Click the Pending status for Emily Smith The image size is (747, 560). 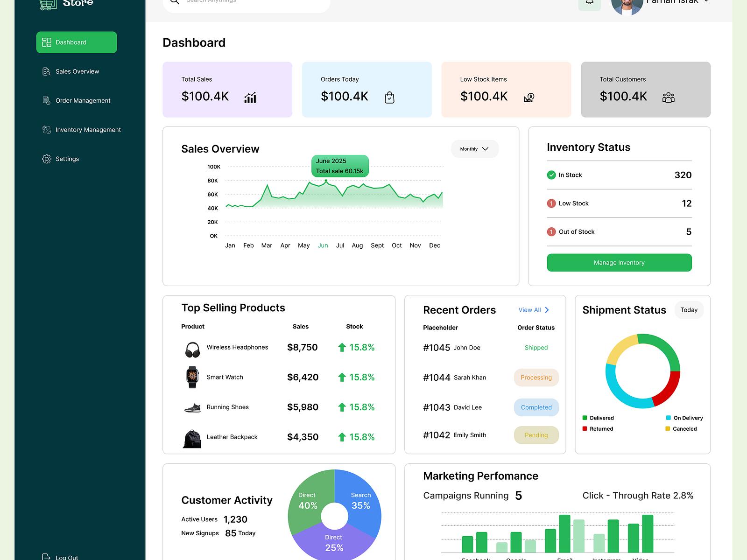[x=536, y=435]
